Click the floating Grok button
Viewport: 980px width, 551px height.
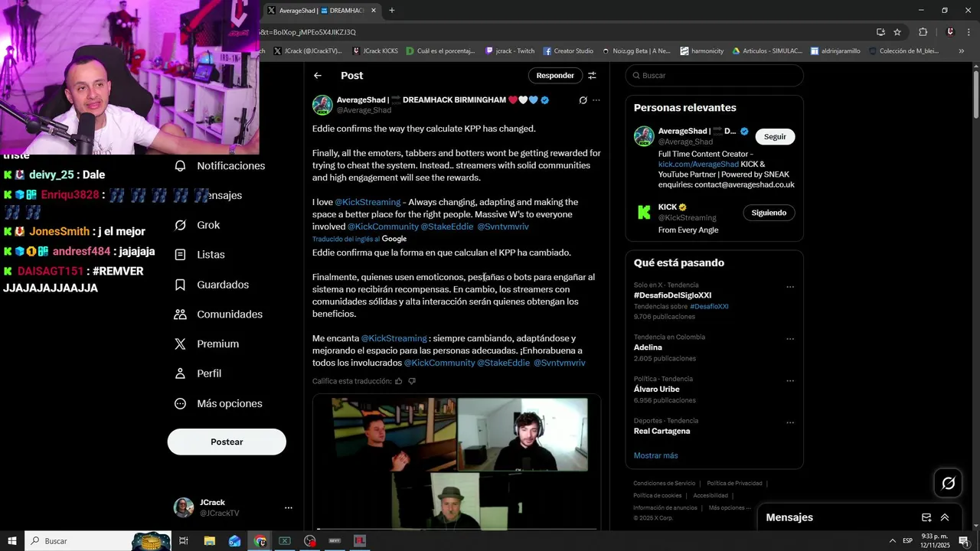click(948, 483)
